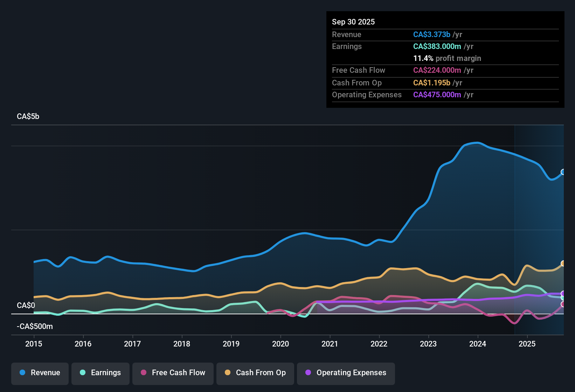Click the 2025 x-axis label

click(527, 344)
